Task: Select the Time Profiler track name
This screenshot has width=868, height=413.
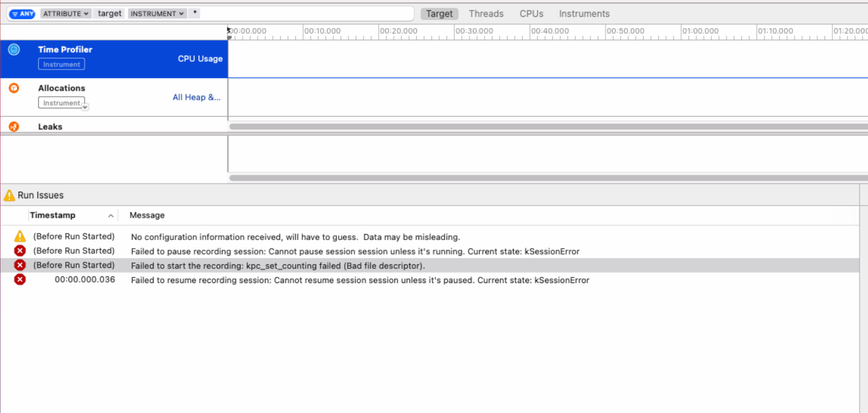Action: click(x=65, y=50)
